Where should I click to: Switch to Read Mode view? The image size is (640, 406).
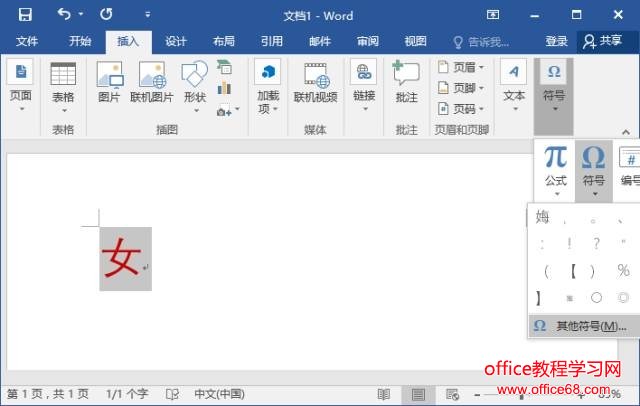click(x=383, y=395)
